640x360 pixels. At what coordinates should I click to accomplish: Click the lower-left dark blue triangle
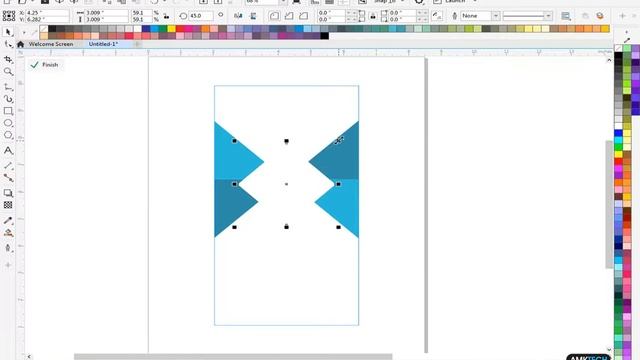(231, 204)
